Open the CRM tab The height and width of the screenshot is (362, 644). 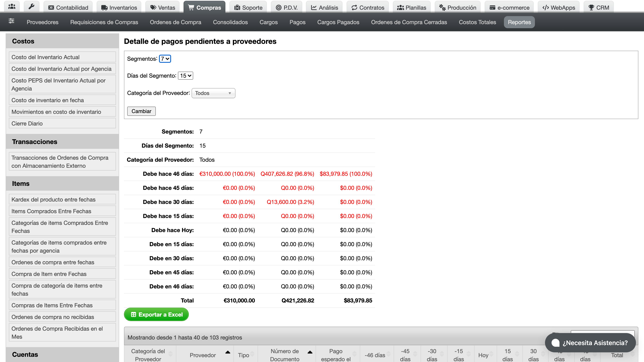point(599,7)
